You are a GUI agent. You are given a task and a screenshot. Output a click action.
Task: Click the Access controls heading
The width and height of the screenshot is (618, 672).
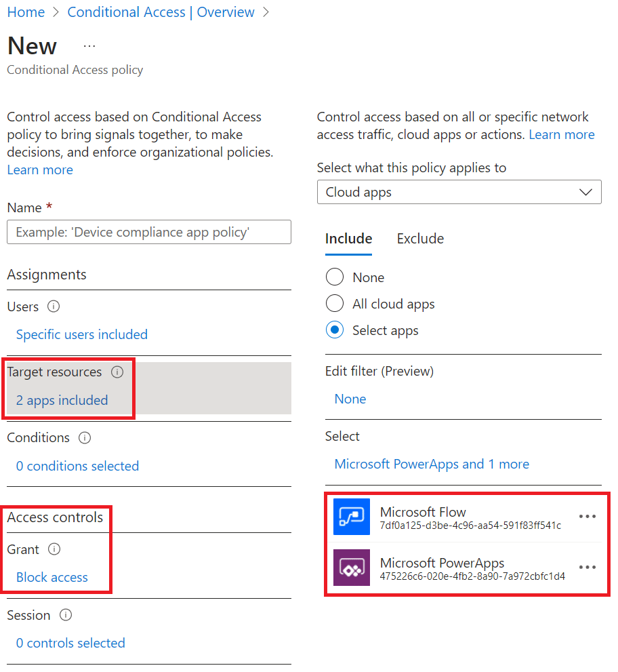[x=55, y=517]
